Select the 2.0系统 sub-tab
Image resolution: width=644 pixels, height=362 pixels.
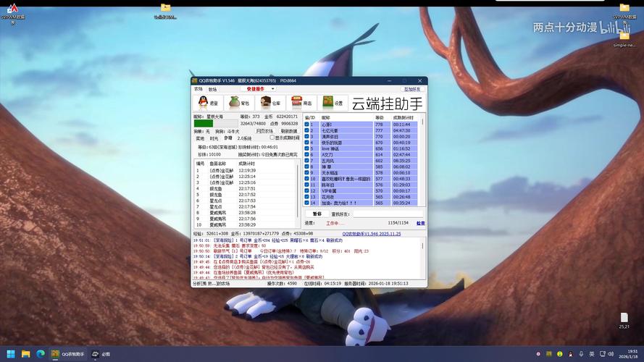click(x=244, y=138)
